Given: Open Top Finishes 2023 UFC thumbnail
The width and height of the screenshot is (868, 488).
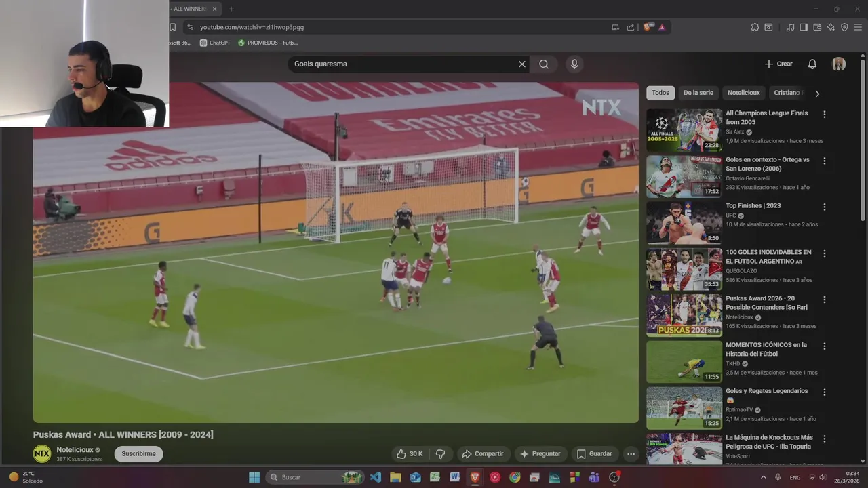Looking at the screenshot, I should click(684, 223).
